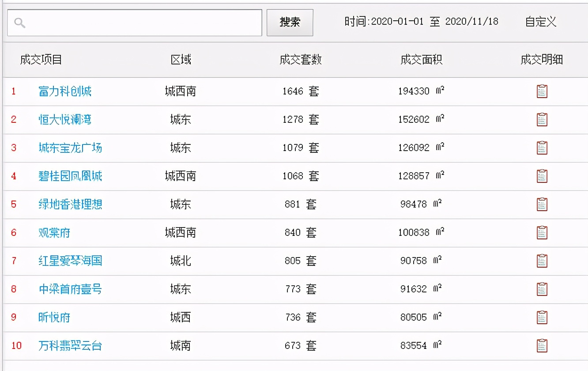Click the 昕悦府 project name
This screenshot has width=588, height=371.
[x=54, y=317]
